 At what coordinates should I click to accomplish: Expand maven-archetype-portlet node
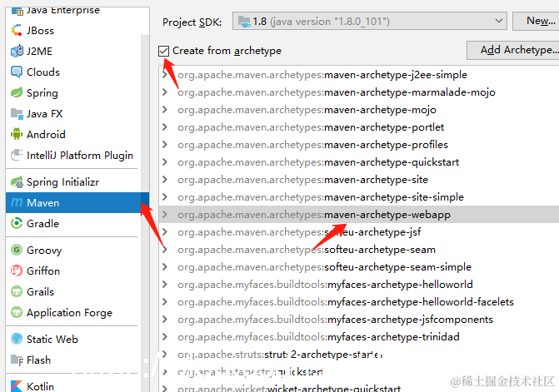pos(165,127)
